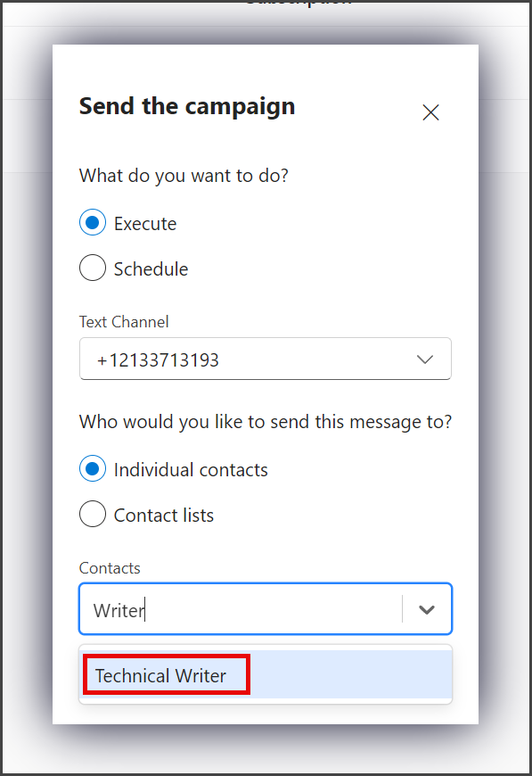Select the Individual contacts radio button
Image resolution: width=532 pixels, height=776 pixels.
[93, 468]
